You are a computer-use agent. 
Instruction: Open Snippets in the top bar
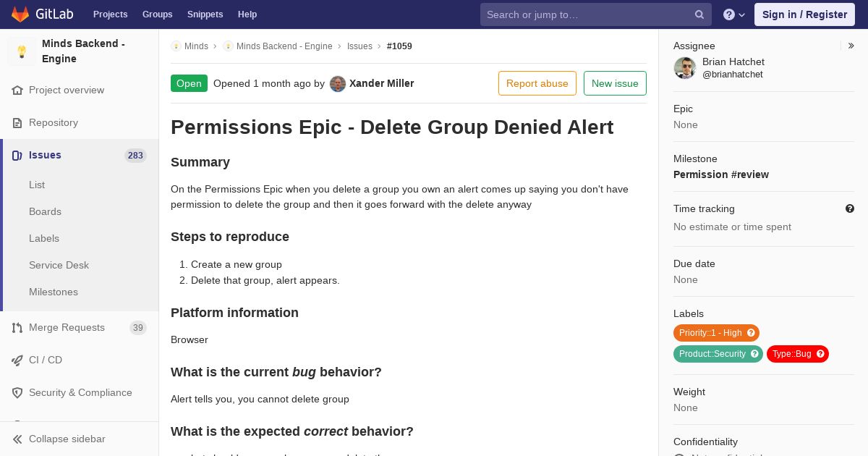[205, 14]
